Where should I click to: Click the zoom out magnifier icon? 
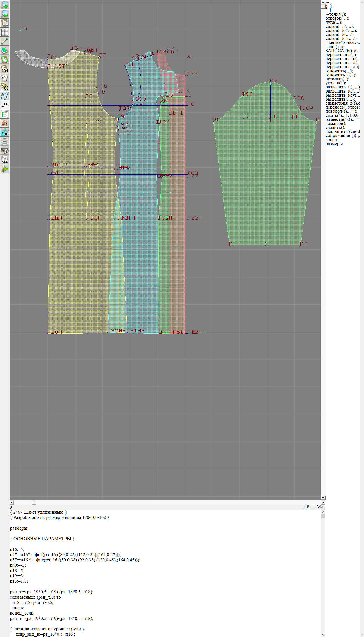(x=5, y=14)
